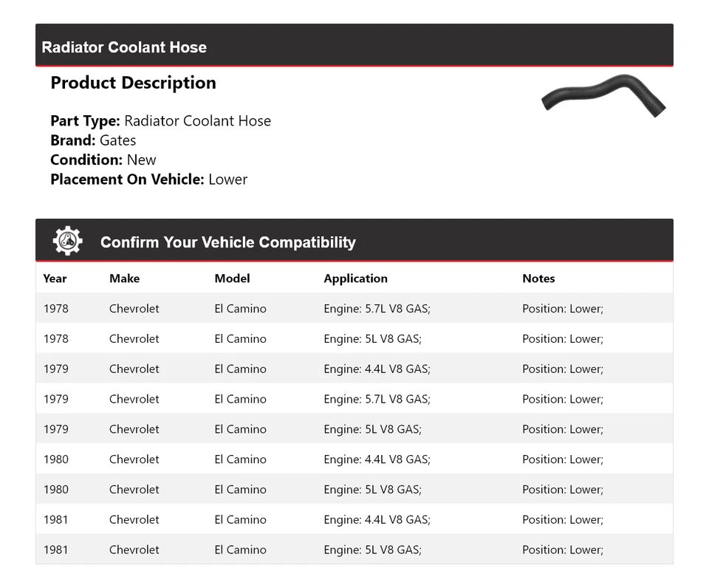The image size is (709, 588).
Task: Click Placement On Vehicle: Lower text
Action: click(148, 179)
